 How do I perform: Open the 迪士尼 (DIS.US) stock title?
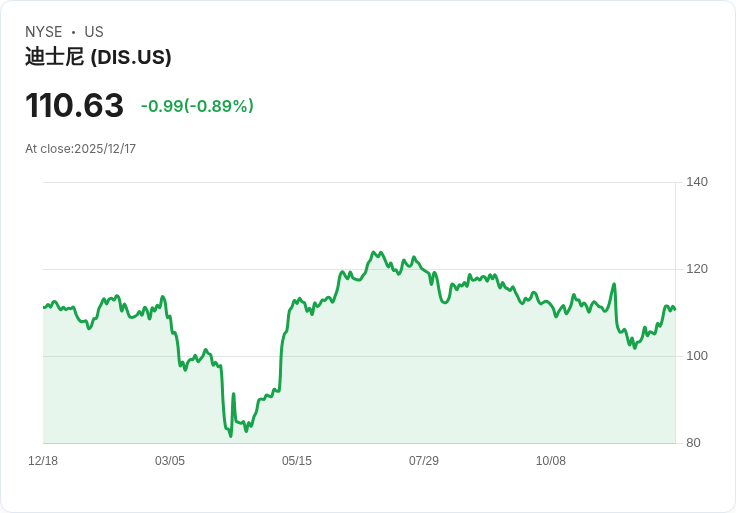click(x=98, y=57)
